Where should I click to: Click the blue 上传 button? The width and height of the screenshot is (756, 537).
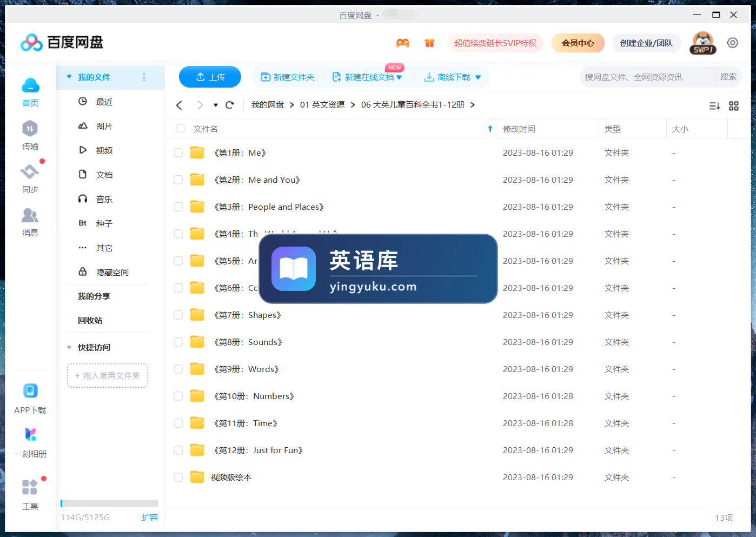(x=210, y=77)
